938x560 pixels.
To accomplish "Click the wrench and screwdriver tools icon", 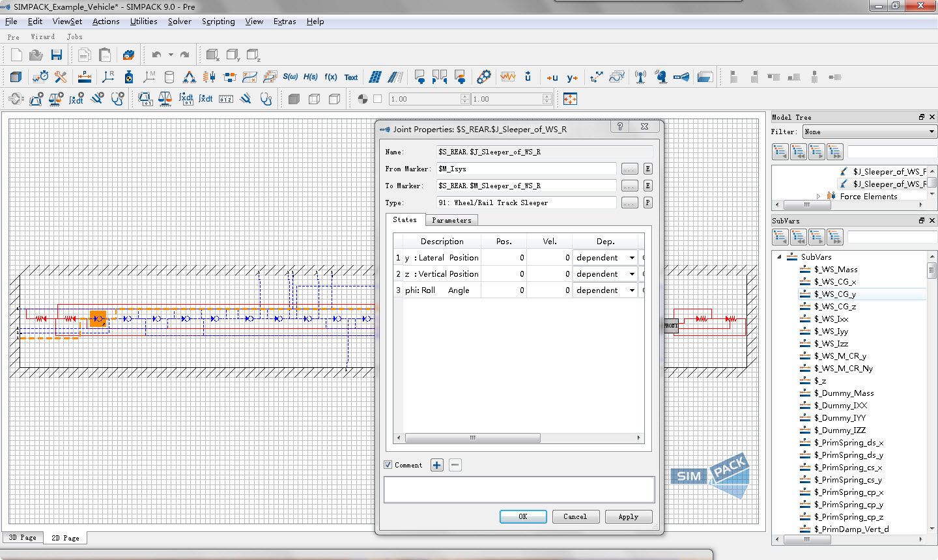I will coord(61,77).
